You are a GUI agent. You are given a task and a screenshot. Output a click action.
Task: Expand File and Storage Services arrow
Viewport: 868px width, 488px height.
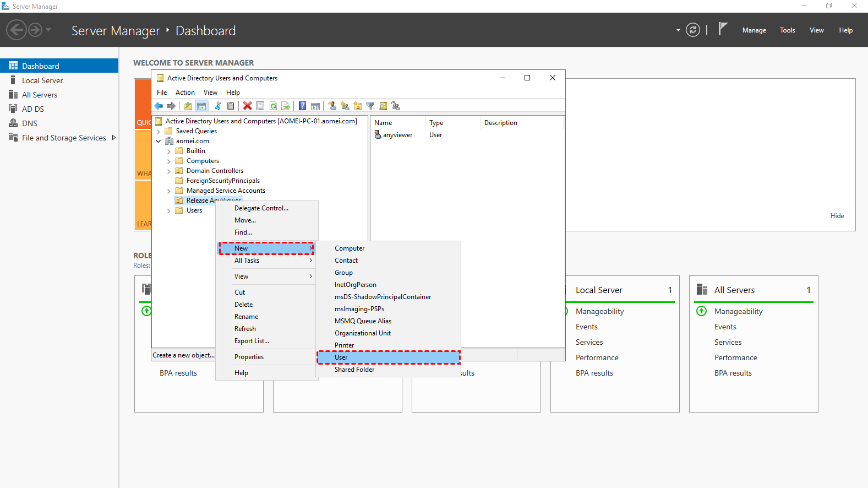coord(114,138)
